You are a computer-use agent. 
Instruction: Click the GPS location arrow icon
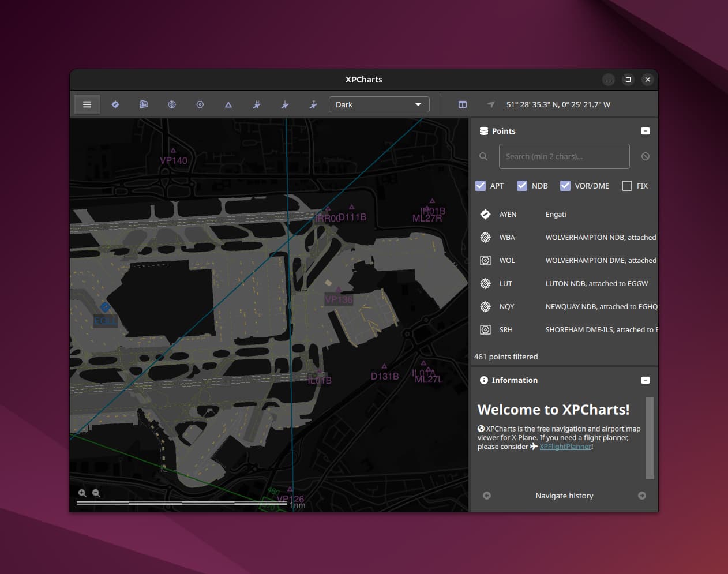click(x=490, y=104)
